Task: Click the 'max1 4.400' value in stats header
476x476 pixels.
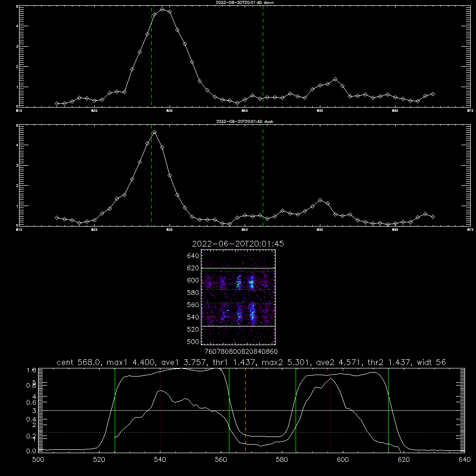Action: (131, 362)
